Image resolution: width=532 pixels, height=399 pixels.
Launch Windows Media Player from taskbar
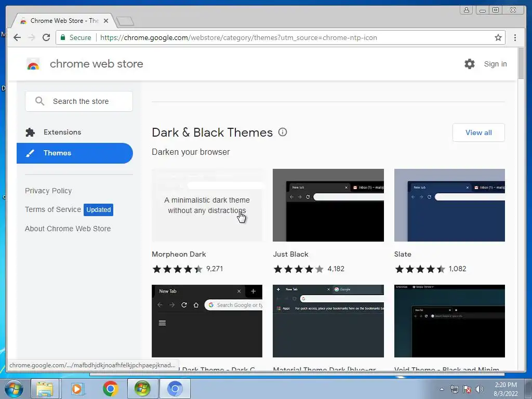tap(78, 389)
